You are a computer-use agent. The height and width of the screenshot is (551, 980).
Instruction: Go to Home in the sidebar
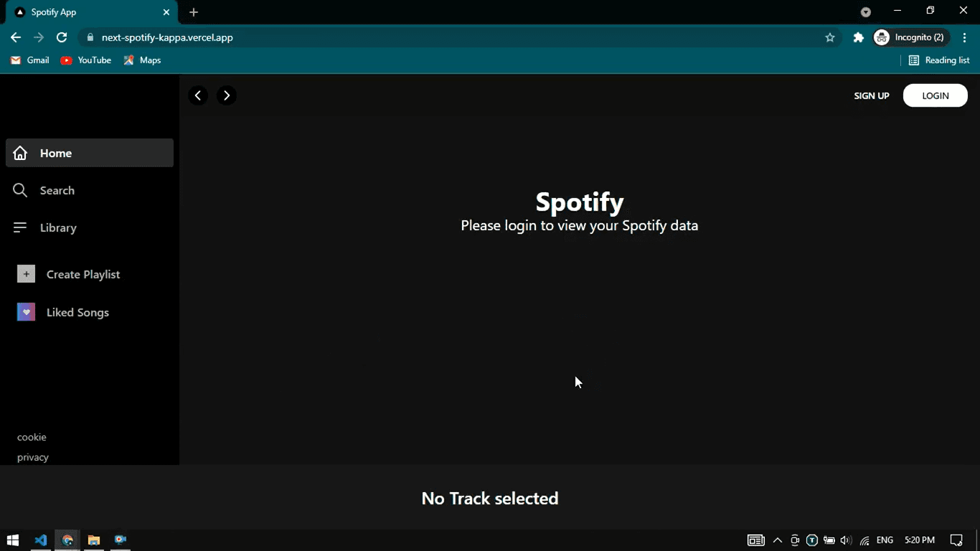[x=90, y=153]
